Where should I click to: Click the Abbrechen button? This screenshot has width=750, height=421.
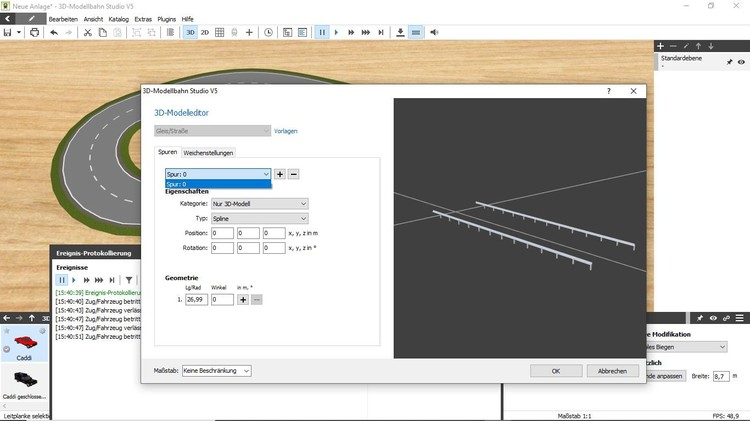(x=612, y=371)
